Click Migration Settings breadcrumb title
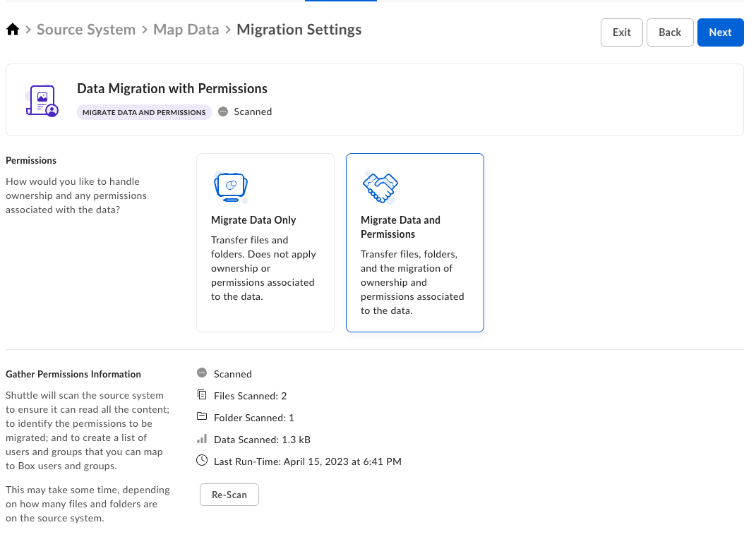 pyautogui.click(x=299, y=30)
